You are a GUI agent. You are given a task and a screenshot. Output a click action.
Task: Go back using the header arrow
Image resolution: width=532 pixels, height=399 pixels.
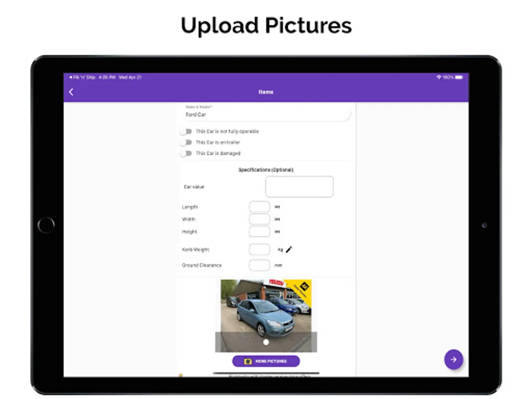[71, 92]
